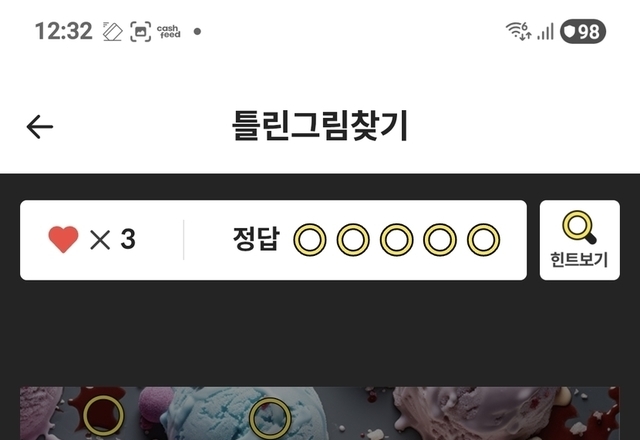Tap the Wi-Fi 6 signal icon
640x440 pixels.
point(518,31)
